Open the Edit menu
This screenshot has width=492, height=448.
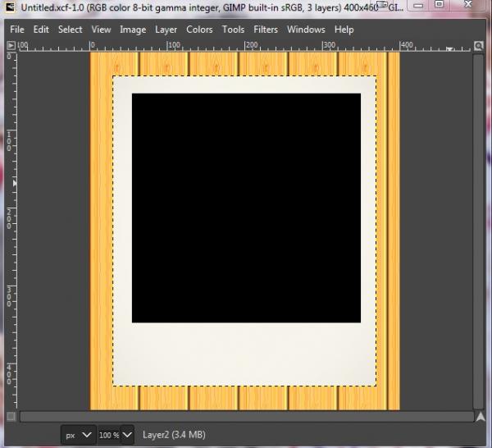(41, 30)
